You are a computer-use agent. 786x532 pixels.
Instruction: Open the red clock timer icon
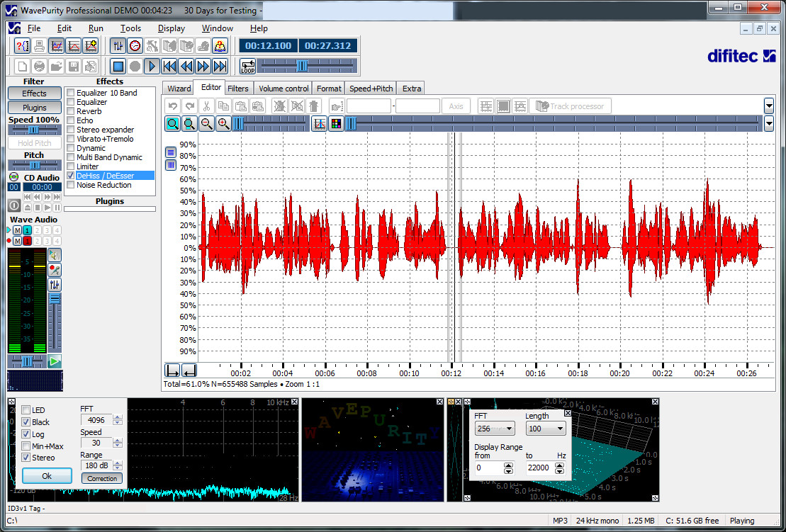coord(135,46)
